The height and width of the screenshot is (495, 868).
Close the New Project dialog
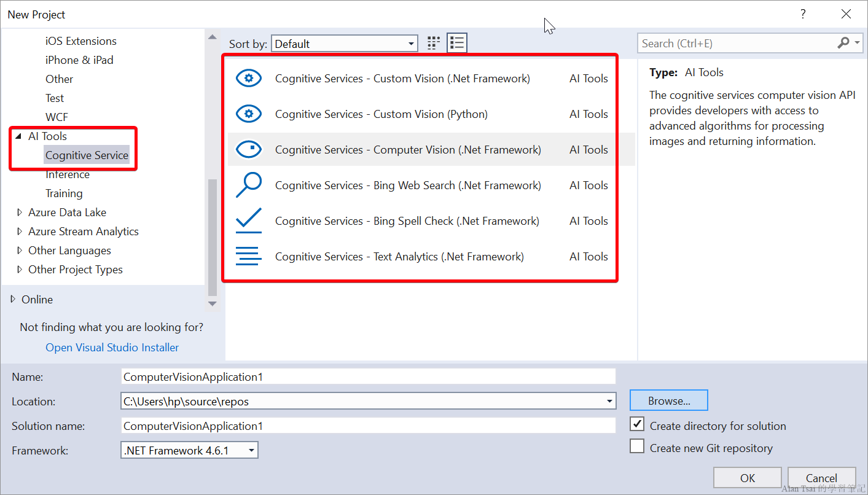tap(846, 14)
